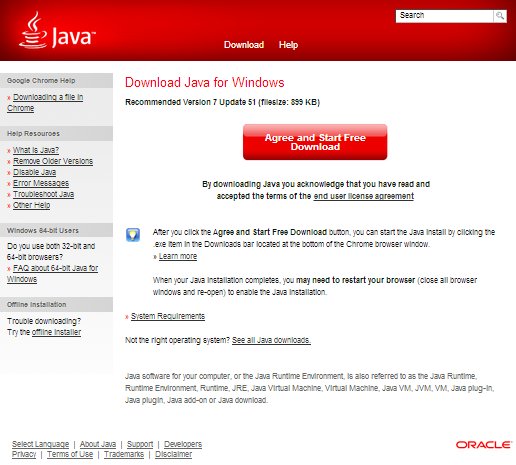This screenshot has width=516, height=465.
Task: Open the Error Messages link
Action: pyautogui.click(x=41, y=183)
